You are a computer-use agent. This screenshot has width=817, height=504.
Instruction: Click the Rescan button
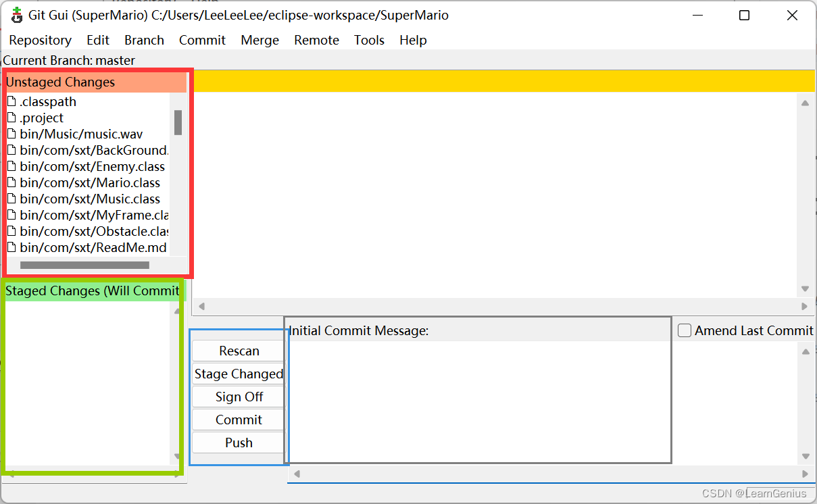[x=239, y=351]
